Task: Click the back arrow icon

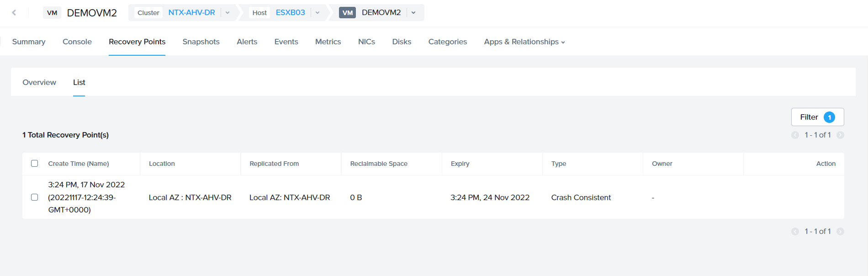Action: pos(14,13)
